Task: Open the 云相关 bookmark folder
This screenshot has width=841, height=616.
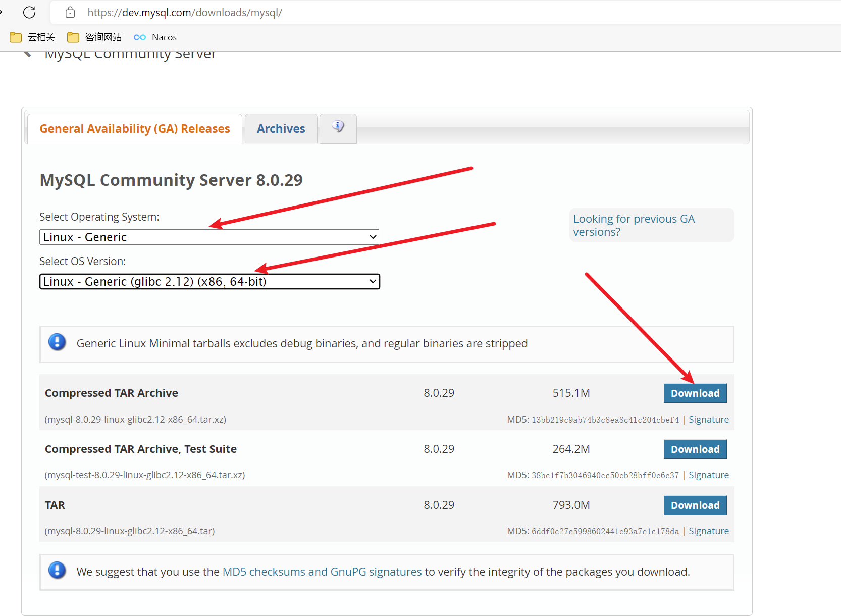Action: pos(32,37)
